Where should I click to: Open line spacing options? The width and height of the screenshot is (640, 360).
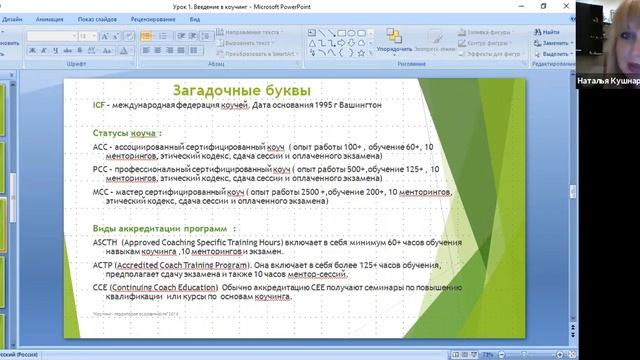tap(206, 36)
